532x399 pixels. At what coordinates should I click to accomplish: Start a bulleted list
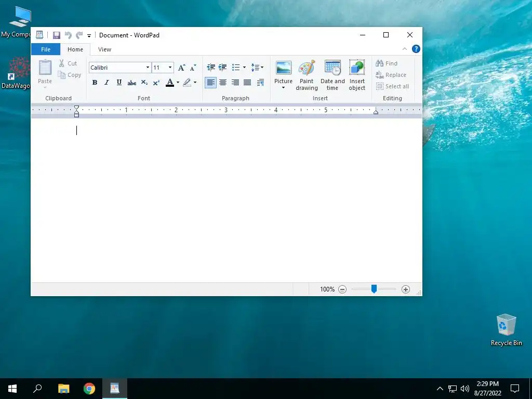click(x=236, y=67)
